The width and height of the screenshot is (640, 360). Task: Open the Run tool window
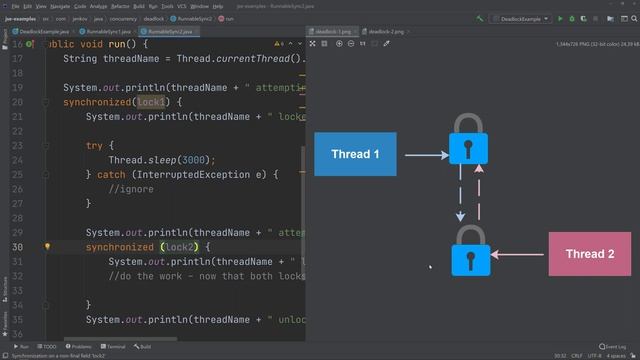tap(21, 347)
